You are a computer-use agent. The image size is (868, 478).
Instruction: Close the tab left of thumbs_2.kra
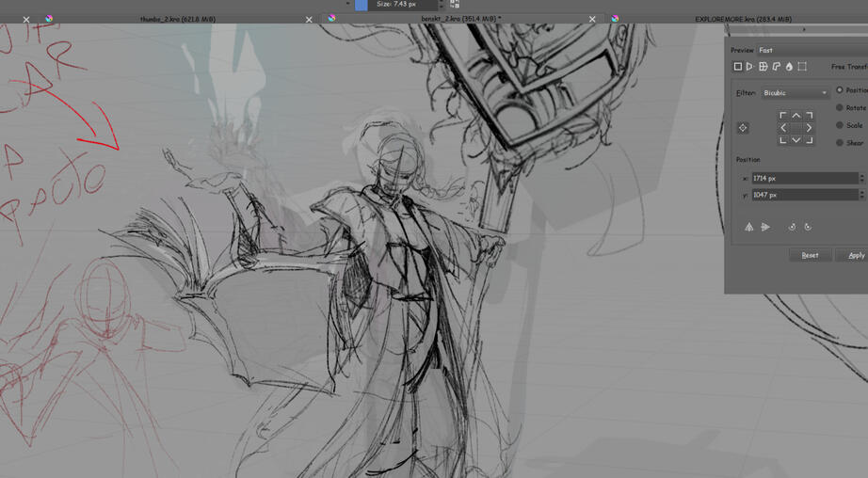tap(26, 20)
